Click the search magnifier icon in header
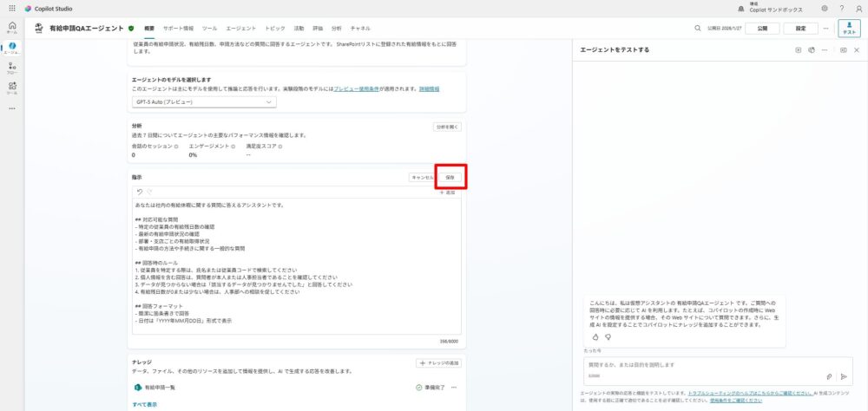 point(697,28)
